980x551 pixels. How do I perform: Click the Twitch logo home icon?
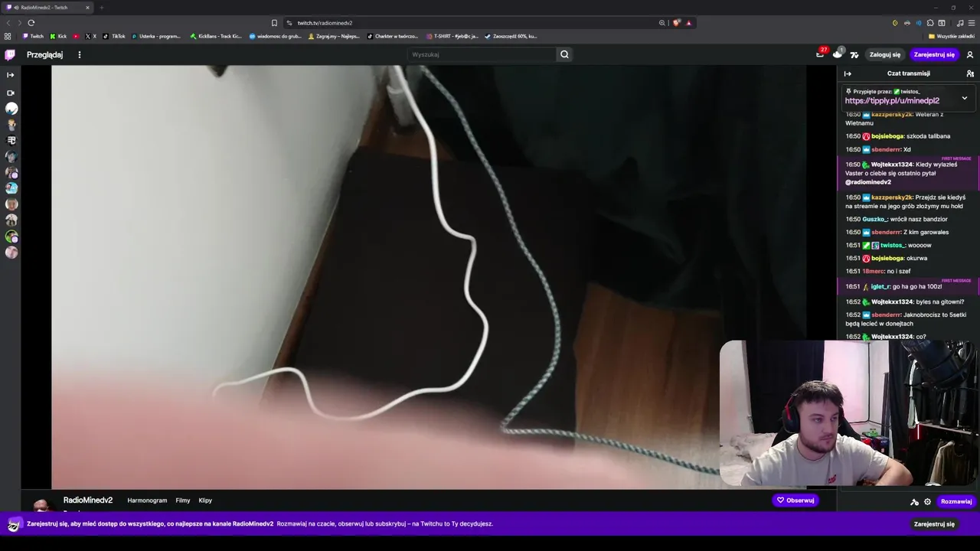point(10,54)
